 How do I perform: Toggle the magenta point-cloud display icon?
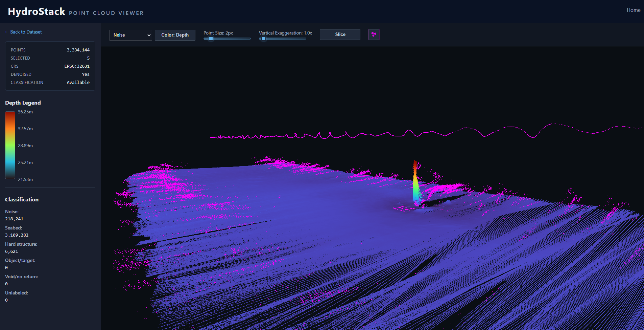(374, 34)
